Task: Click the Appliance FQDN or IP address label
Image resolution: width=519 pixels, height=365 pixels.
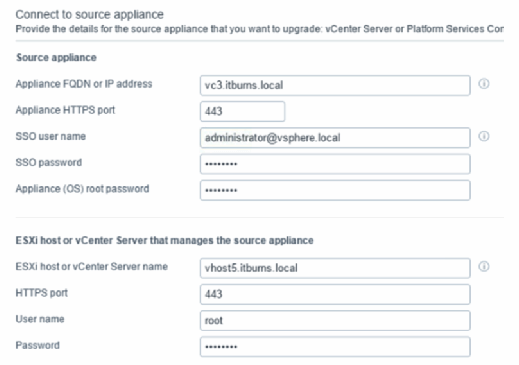Action: point(84,84)
